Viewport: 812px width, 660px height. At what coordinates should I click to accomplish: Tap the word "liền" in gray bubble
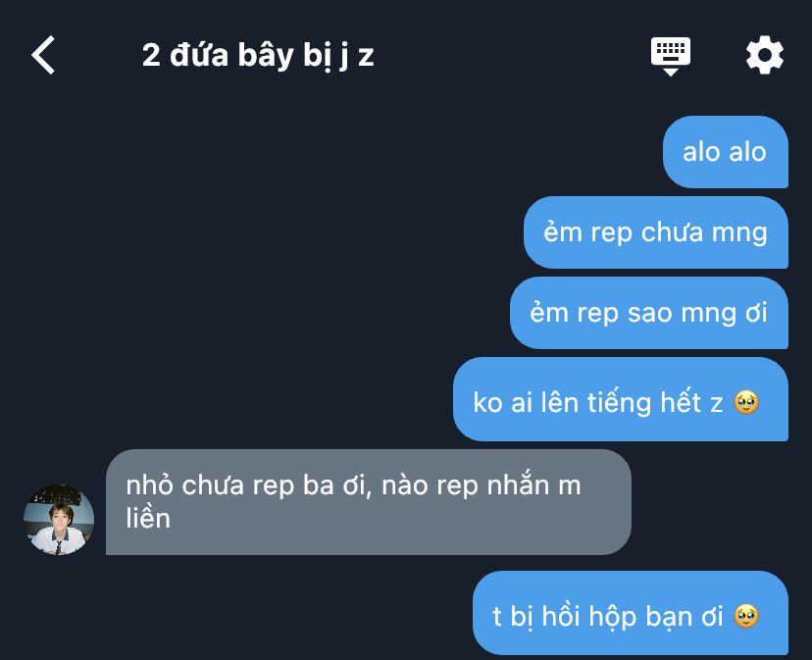pyautogui.click(x=148, y=518)
